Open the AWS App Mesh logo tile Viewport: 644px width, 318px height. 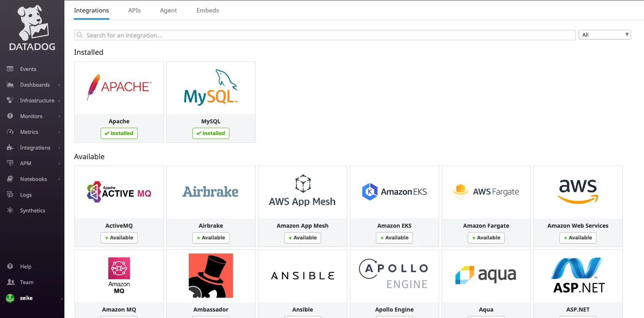(303, 192)
